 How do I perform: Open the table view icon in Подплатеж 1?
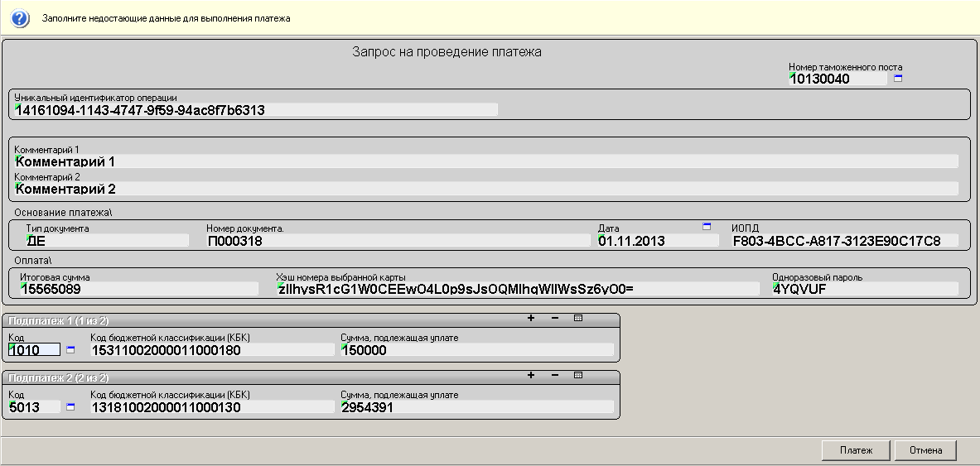[578, 318]
